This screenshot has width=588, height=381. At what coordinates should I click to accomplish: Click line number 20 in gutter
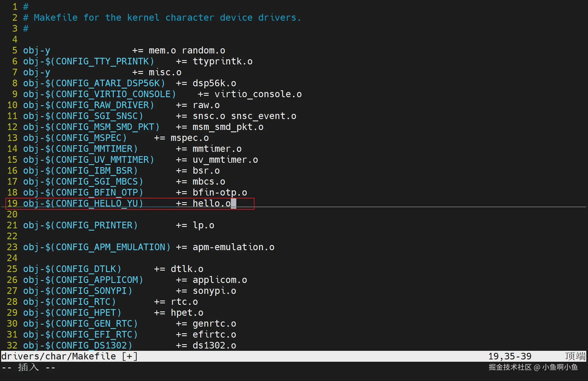[x=12, y=214]
